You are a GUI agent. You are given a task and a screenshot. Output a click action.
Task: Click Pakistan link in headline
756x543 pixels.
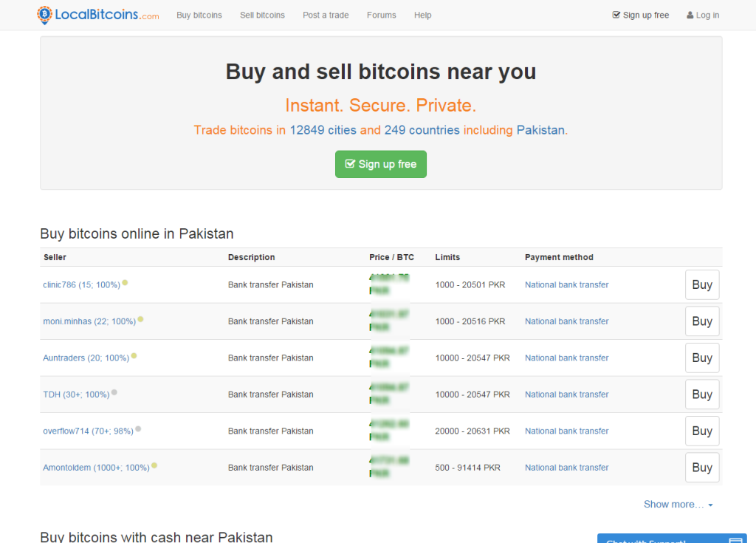tap(540, 130)
